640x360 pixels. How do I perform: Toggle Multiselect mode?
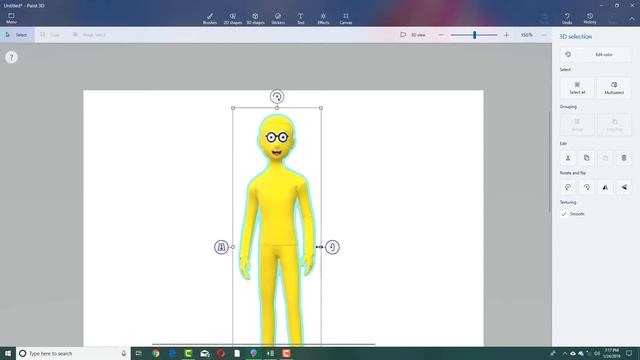(x=614, y=88)
